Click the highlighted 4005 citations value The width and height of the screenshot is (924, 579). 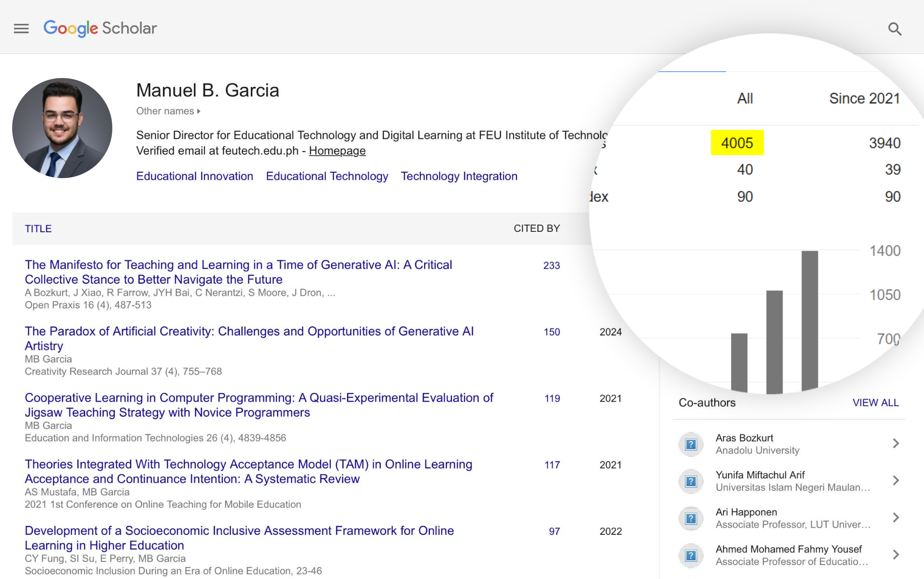pyautogui.click(x=737, y=143)
